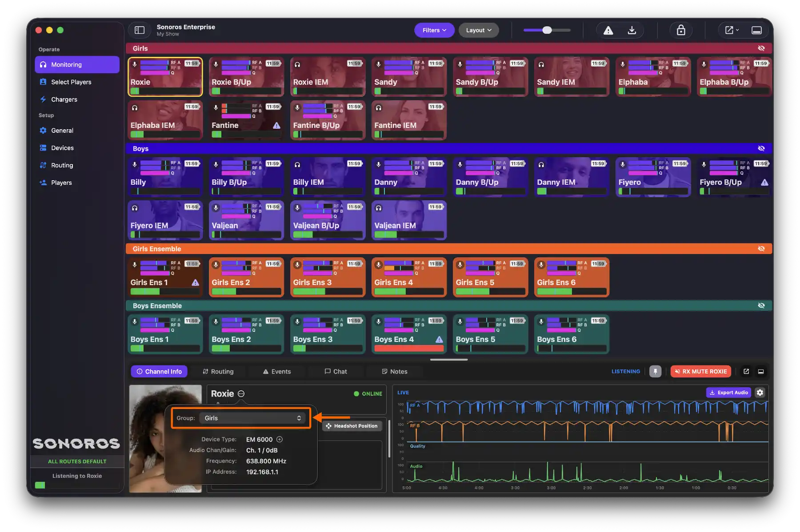This screenshot has width=800, height=532.
Task: Select the Valjean B/Up channel tile
Action: pos(328,220)
